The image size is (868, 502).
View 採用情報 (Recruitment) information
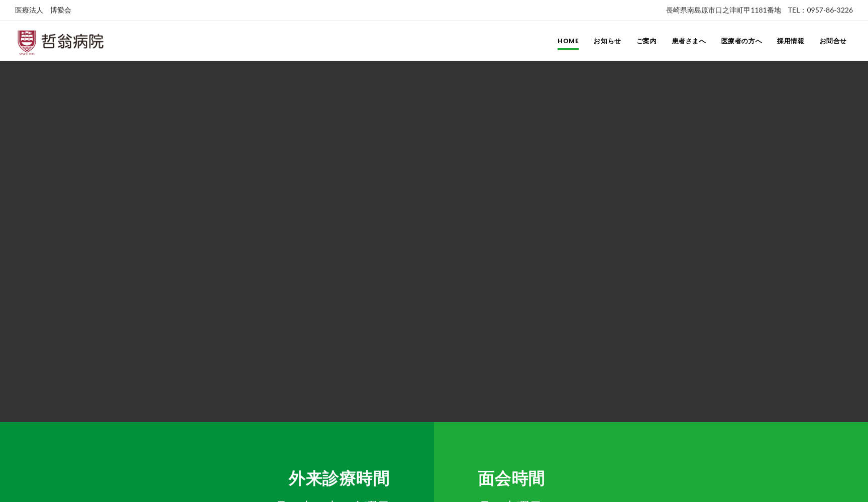click(x=790, y=41)
